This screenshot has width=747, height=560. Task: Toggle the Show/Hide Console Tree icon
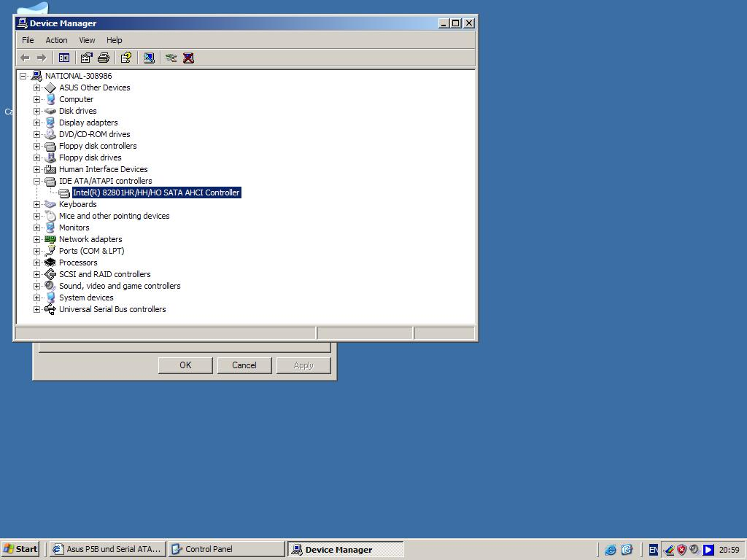[64, 58]
